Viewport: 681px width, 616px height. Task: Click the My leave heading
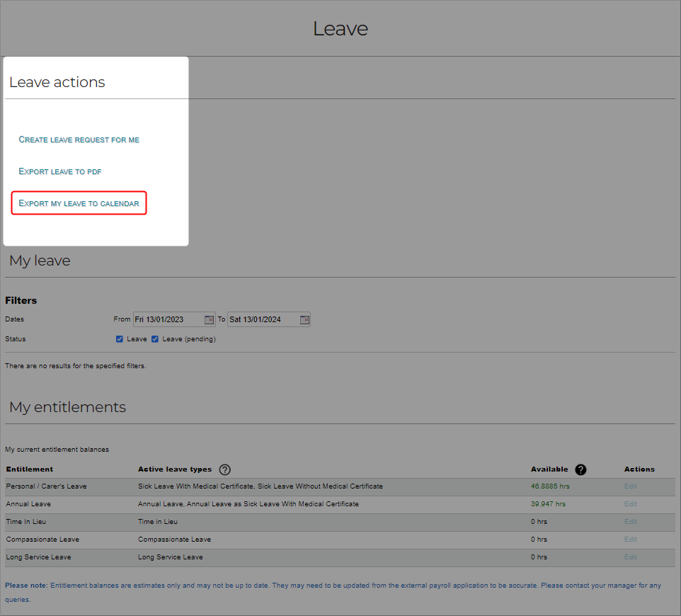pos(40,261)
